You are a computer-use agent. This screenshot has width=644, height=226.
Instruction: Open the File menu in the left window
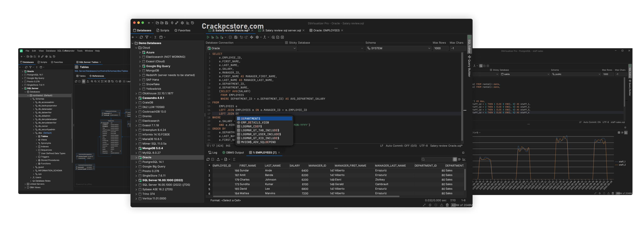click(x=27, y=51)
